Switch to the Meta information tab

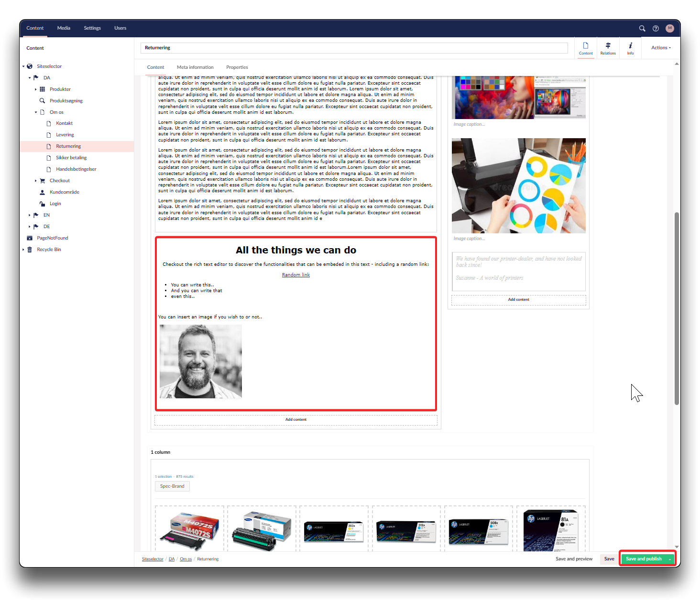195,67
